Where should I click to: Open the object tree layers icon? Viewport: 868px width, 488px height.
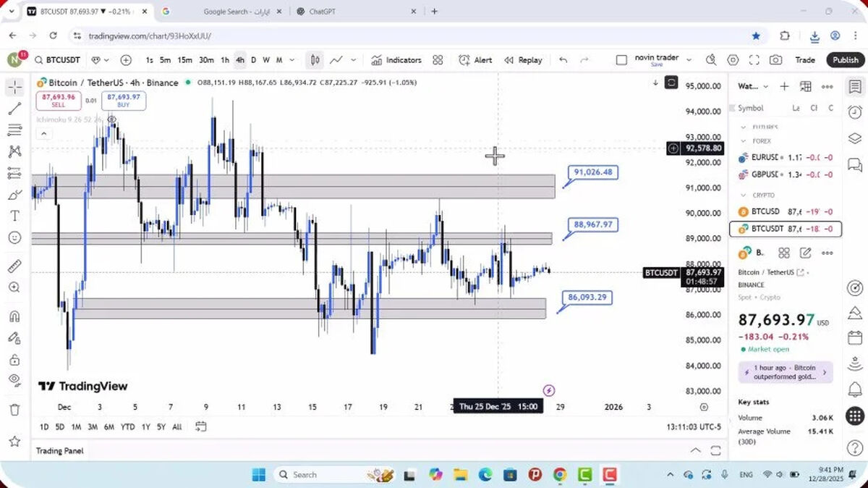coord(855,138)
